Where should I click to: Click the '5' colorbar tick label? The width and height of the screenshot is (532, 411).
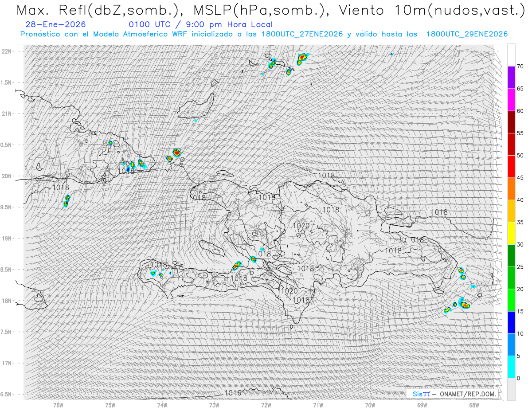pos(519,356)
